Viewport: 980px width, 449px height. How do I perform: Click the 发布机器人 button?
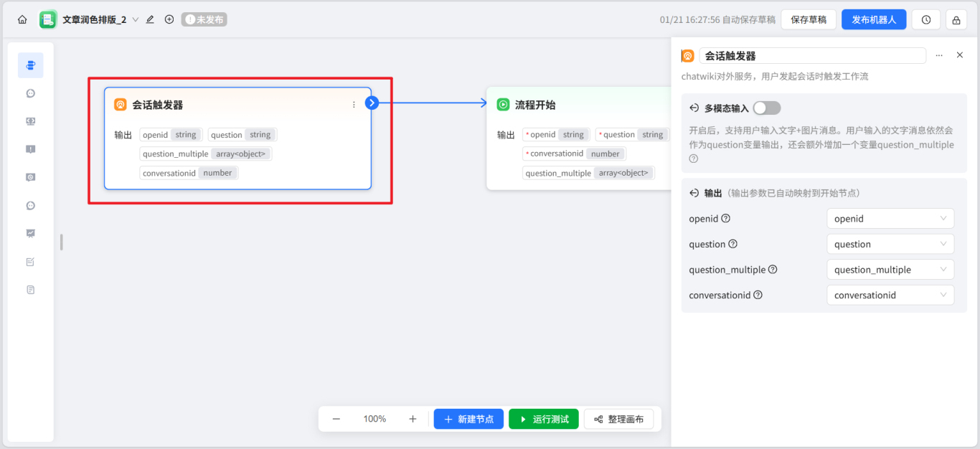[873, 19]
